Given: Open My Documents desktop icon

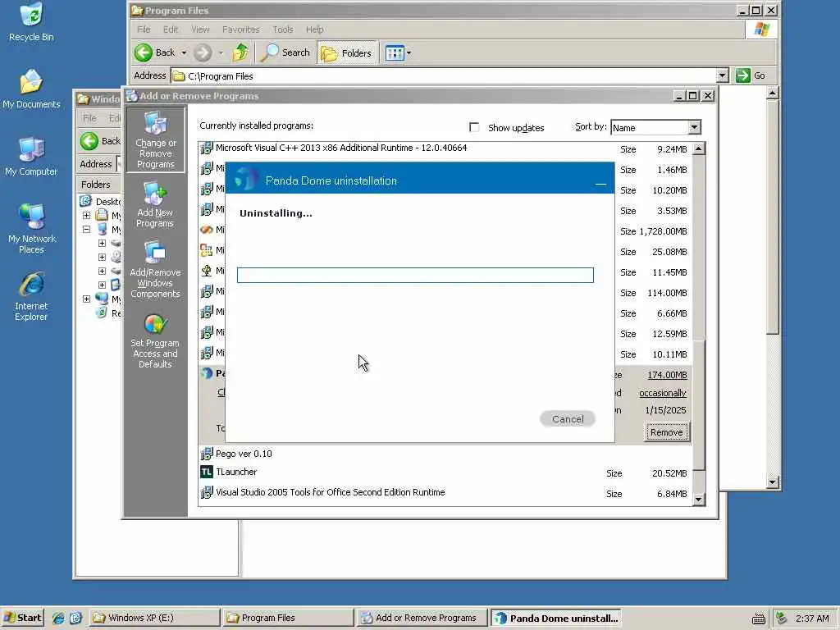Looking at the screenshot, I should [x=31, y=89].
